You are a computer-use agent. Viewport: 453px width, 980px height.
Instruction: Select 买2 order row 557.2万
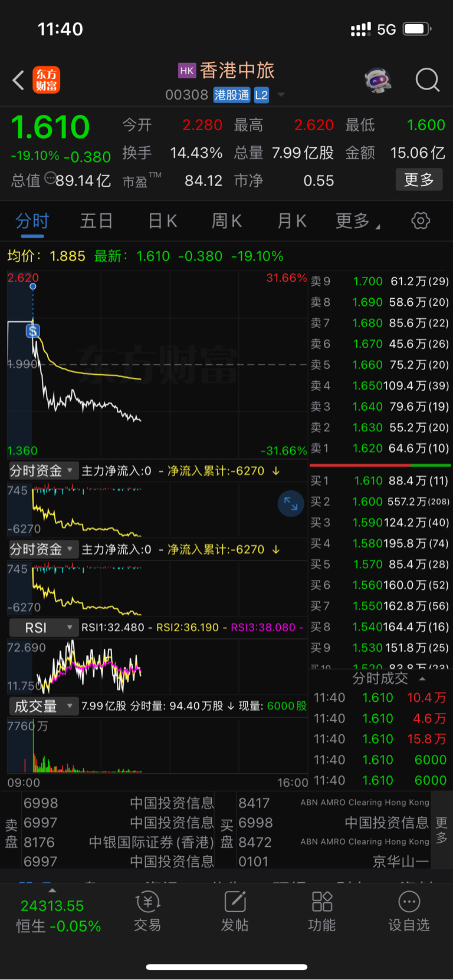click(x=380, y=501)
